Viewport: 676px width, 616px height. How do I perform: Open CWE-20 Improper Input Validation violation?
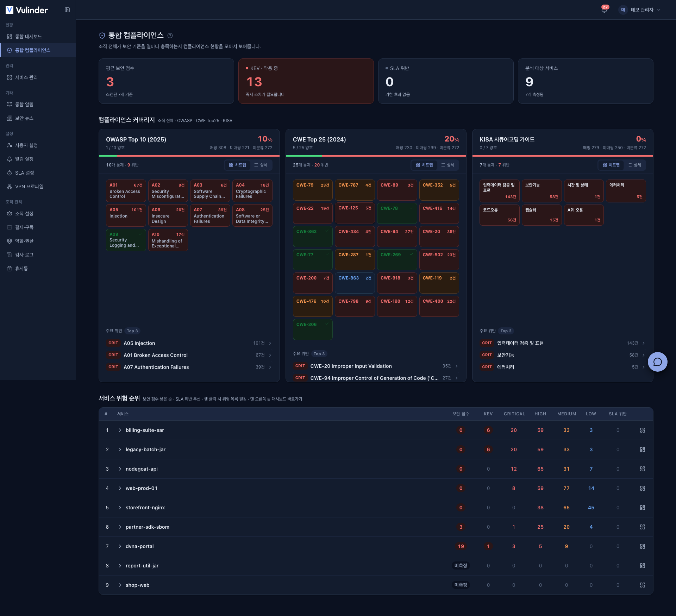click(376, 366)
